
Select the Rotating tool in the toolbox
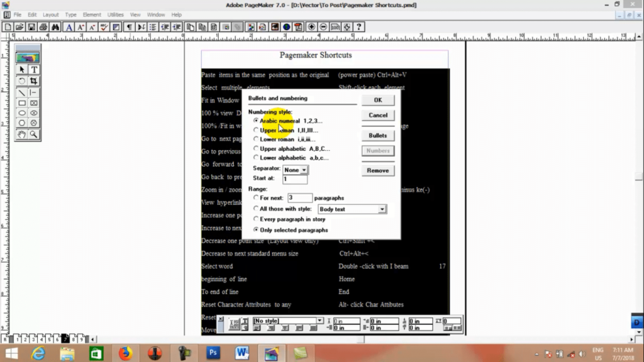point(22,81)
